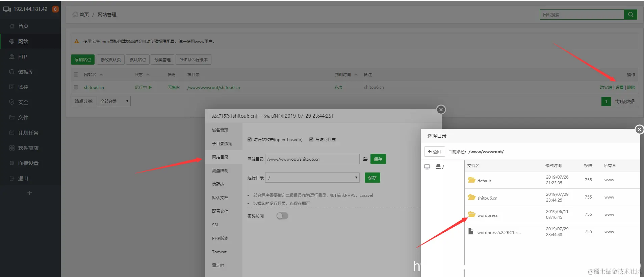Switch to the 域名管理 tab
This screenshot has height=277, width=644.
(224, 130)
